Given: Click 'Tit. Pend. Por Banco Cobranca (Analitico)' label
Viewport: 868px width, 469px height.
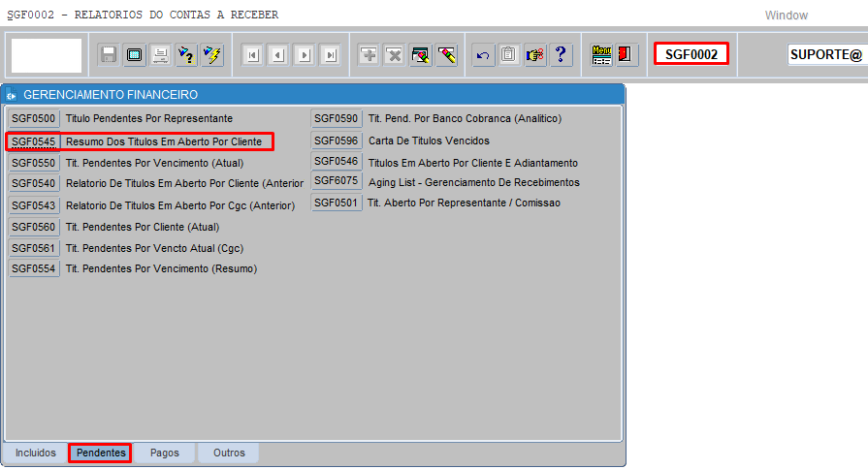Looking at the screenshot, I should click(465, 118).
